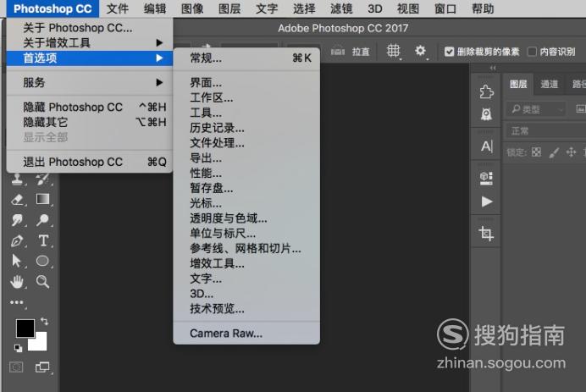586x392 pixels.
Task: Select the Eraser tool
Action: click(17, 200)
